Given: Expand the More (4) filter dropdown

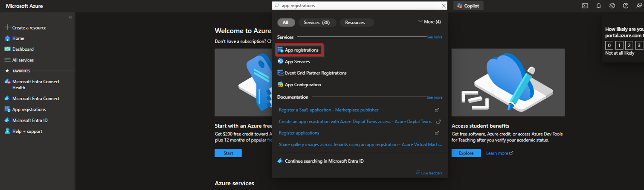Looking at the screenshot, I should (x=429, y=22).
